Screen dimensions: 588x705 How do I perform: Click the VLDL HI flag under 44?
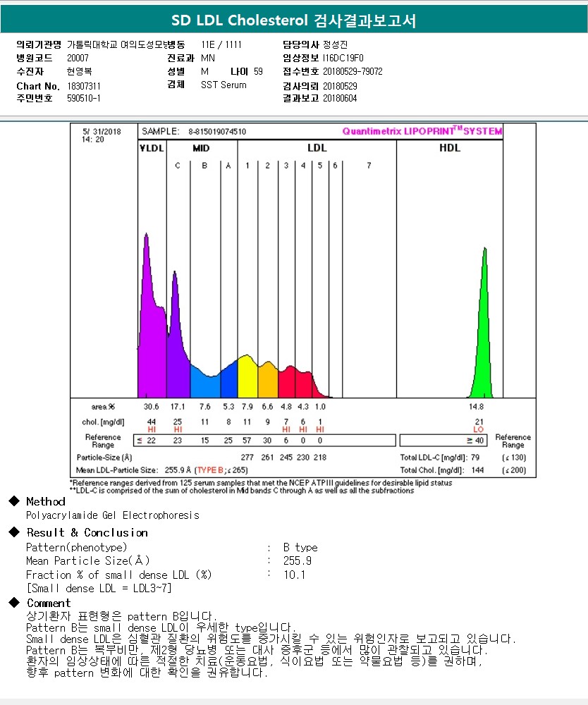click(152, 429)
